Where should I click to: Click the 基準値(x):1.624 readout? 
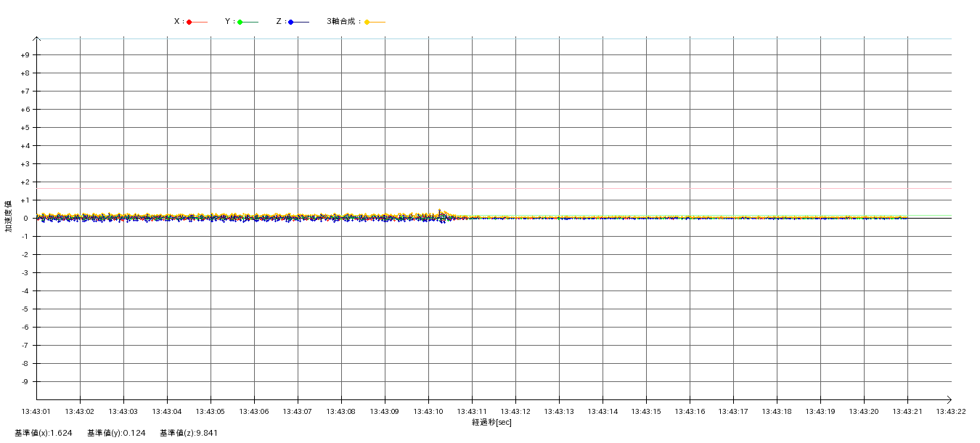[x=44, y=434]
